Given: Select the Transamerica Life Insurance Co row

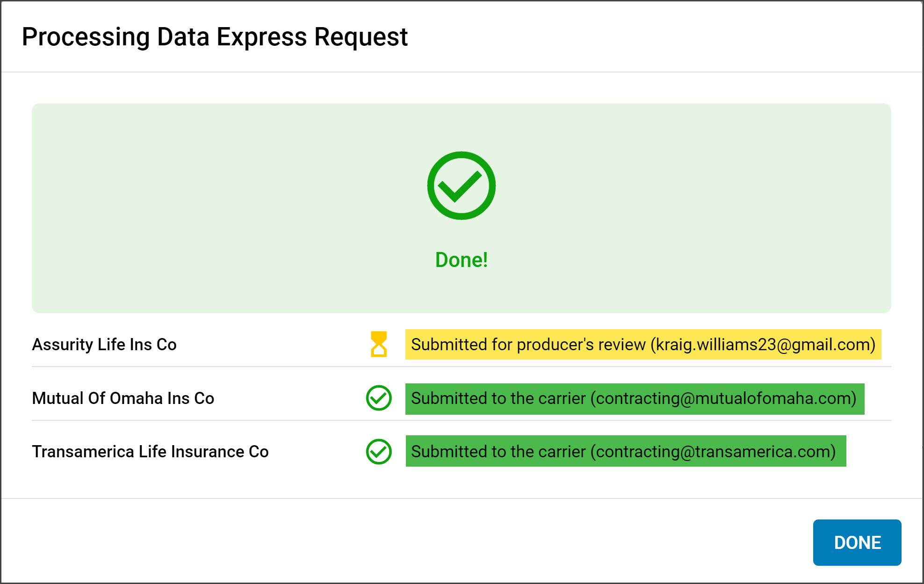Looking at the screenshot, I should tap(150, 452).
